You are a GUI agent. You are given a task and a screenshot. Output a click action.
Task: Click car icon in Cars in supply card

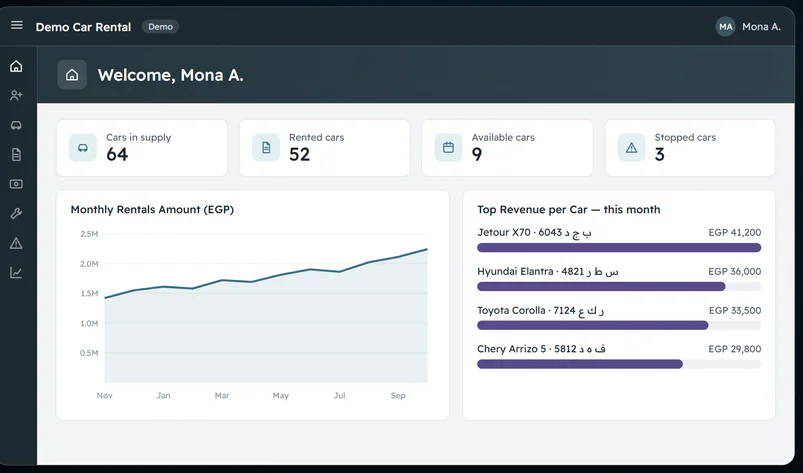pos(83,147)
